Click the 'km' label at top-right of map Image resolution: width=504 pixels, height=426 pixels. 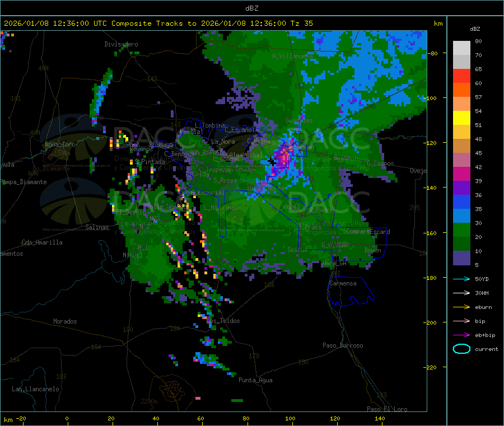click(438, 24)
